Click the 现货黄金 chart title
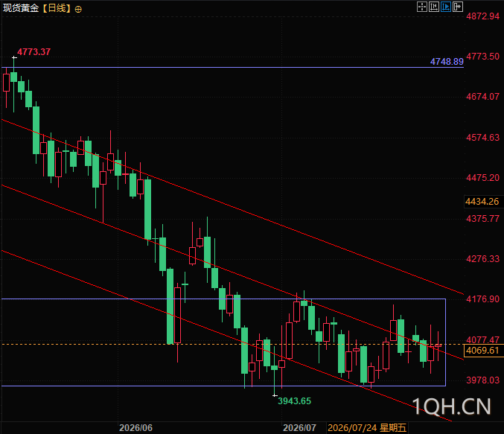Image resolution: width=504 pixels, height=434 pixels. [x=21, y=8]
